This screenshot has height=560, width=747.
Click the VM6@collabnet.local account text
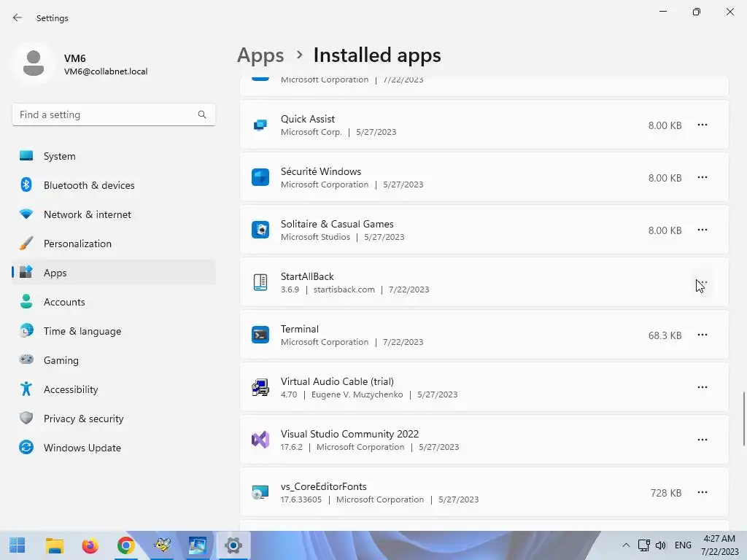[106, 71]
